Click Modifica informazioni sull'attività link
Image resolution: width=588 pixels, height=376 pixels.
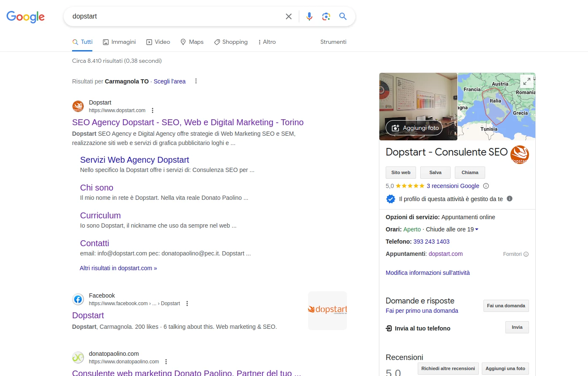tap(427, 273)
